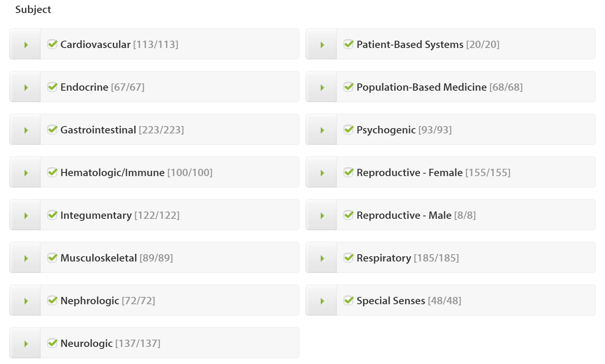Click the green checkmark beside Cardiovascular
Screen dimensions: 605x364
pos(53,44)
